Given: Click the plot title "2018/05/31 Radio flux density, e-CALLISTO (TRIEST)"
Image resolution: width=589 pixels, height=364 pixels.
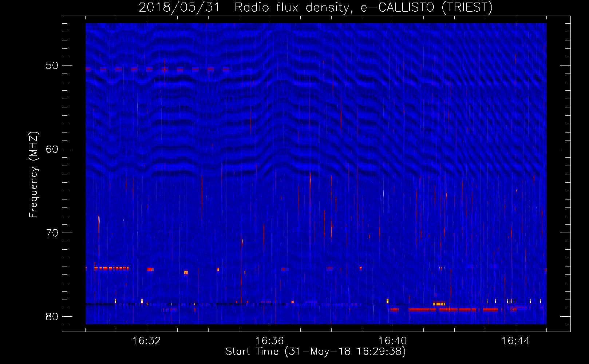Looking at the screenshot, I should [316, 7].
